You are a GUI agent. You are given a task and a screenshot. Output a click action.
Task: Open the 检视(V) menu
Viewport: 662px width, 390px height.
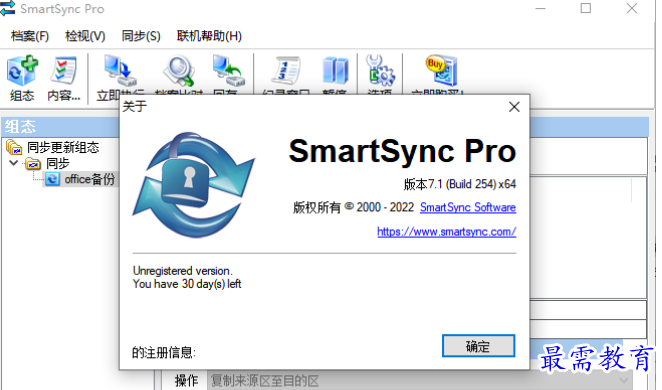point(85,36)
